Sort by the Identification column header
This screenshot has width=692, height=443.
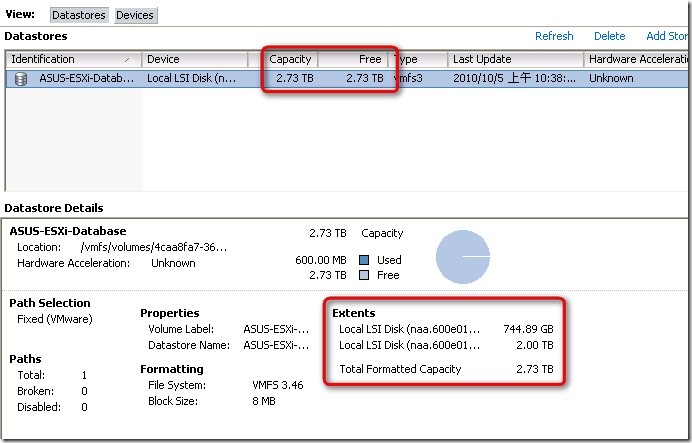[73, 59]
